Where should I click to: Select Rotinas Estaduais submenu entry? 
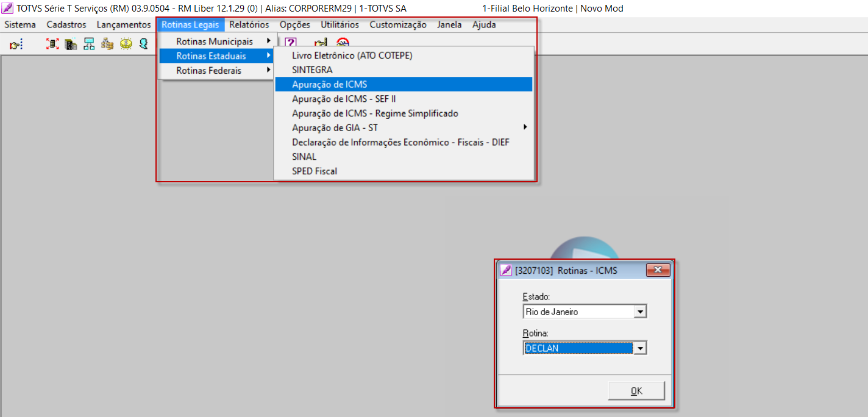[x=217, y=56]
